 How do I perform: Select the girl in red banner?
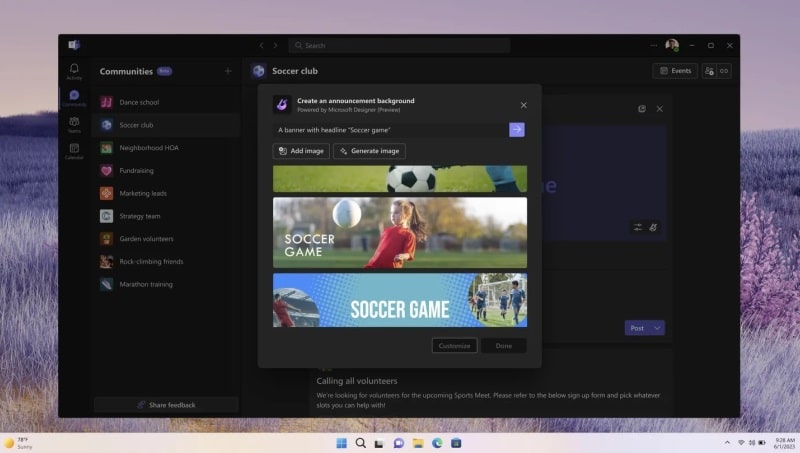(x=400, y=233)
